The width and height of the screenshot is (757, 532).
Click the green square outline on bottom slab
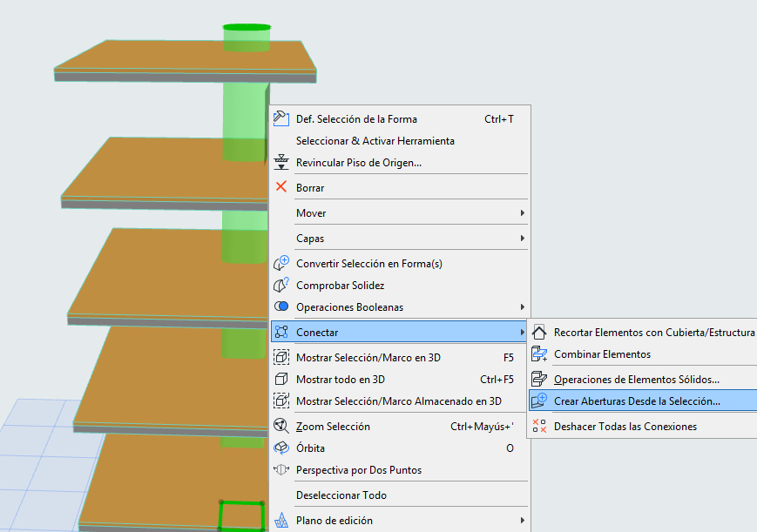click(x=241, y=516)
